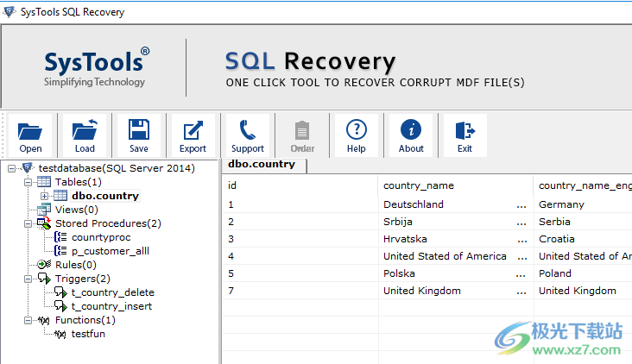Click the SysTools title bar app icon

pyautogui.click(x=9, y=12)
